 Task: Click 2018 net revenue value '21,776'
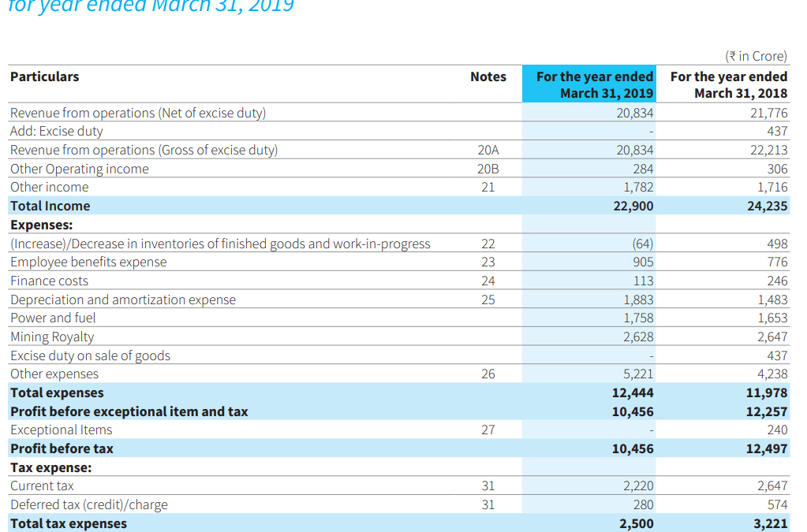pyautogui.click(x=768, y=113)
